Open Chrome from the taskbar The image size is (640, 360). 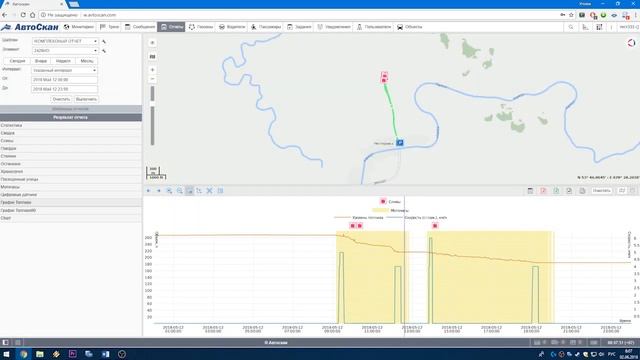(x=23, y=354)
